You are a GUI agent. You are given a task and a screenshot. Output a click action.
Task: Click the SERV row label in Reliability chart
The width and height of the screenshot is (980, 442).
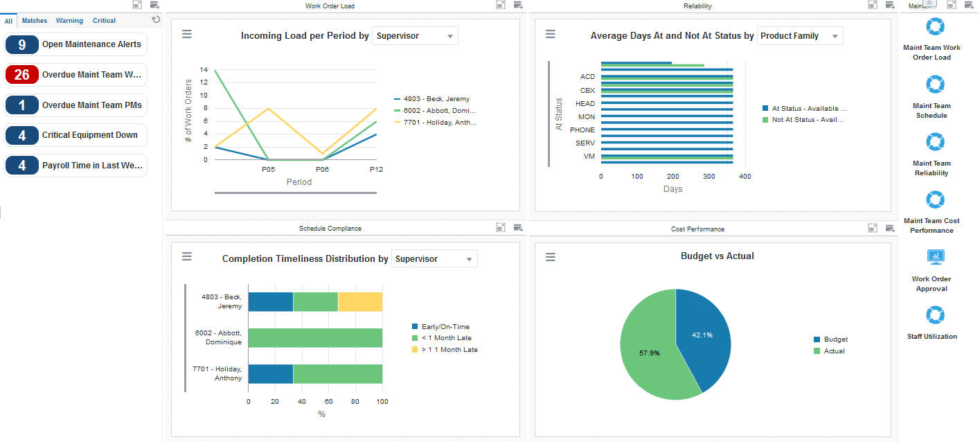click(x=585, y=143)
